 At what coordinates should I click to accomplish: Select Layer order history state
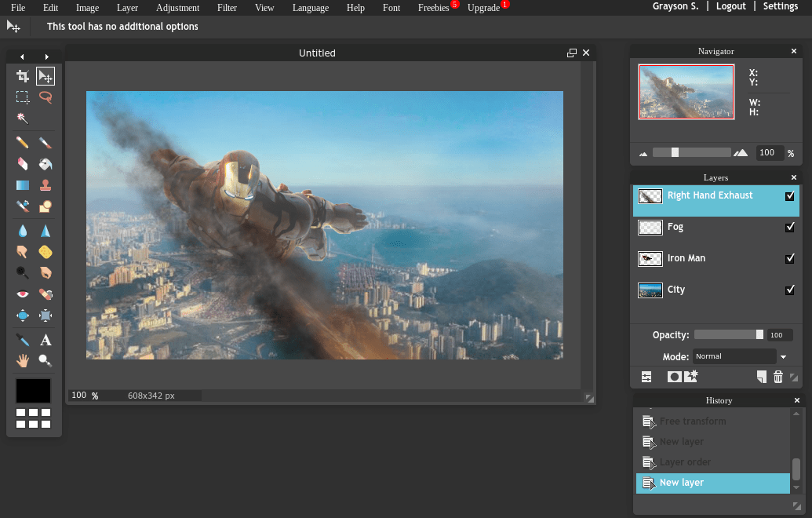(x=712, y=462)
